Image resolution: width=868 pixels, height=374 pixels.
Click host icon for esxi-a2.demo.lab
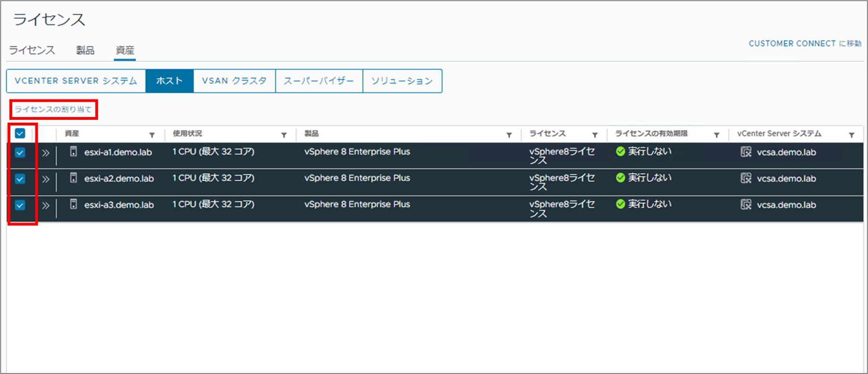pyautogui.click(x=73, y=178)
